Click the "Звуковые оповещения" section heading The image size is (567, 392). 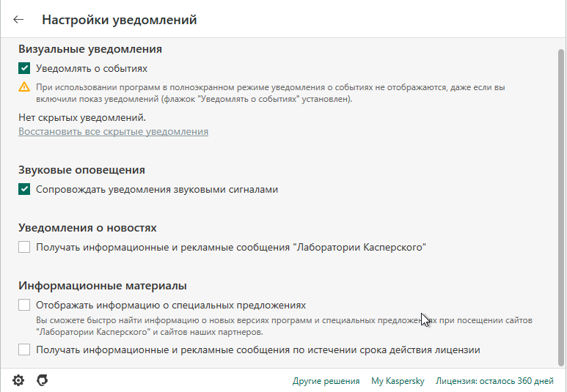[81, 170]
